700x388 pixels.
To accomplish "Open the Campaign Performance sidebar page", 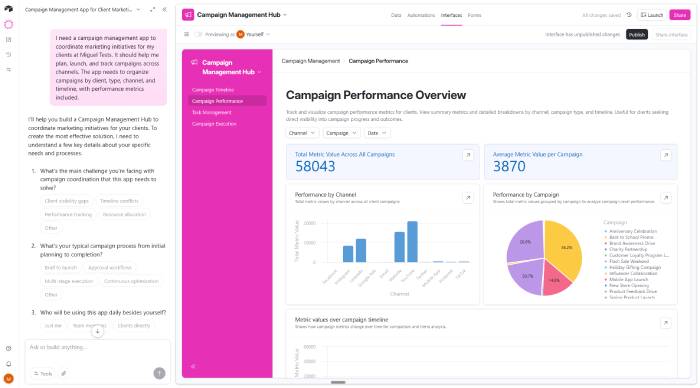I will click(x=227, y=101).
